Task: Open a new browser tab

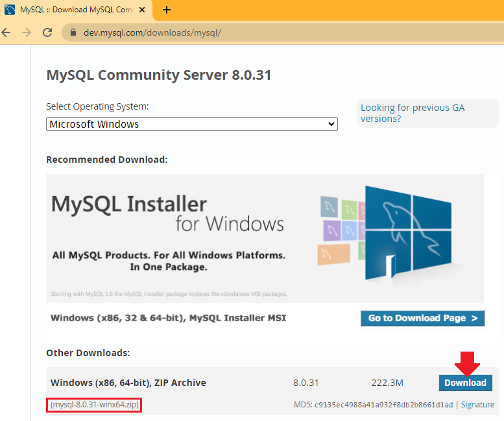Action: [x=167, y=10]
